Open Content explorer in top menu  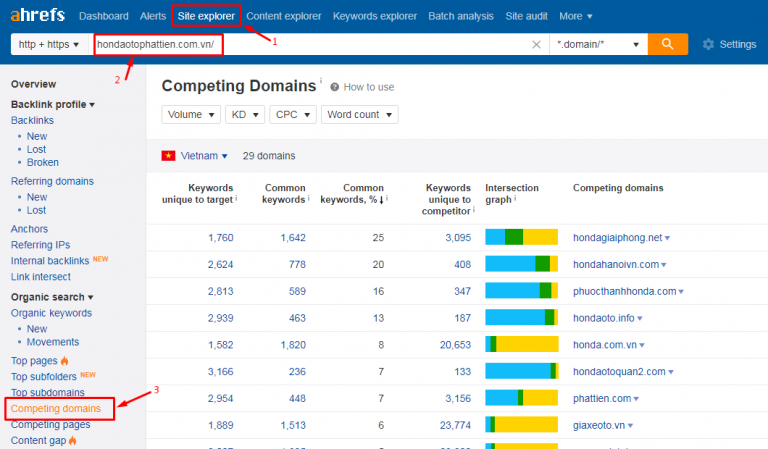[284, 16]
